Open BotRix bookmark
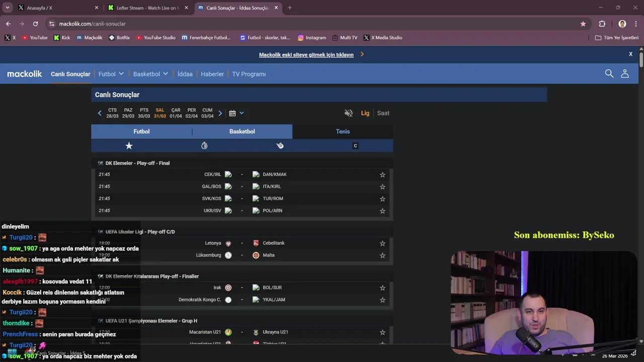 coord(119,38)
